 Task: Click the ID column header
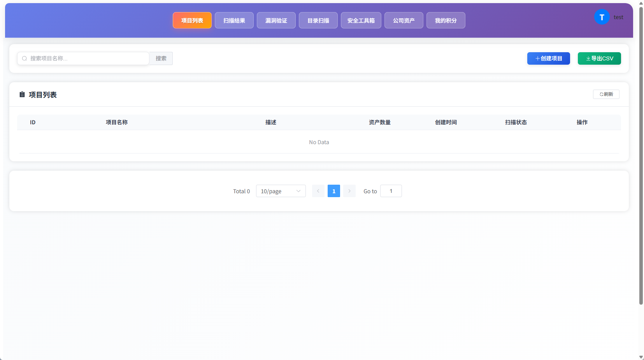tap(33, 122)
